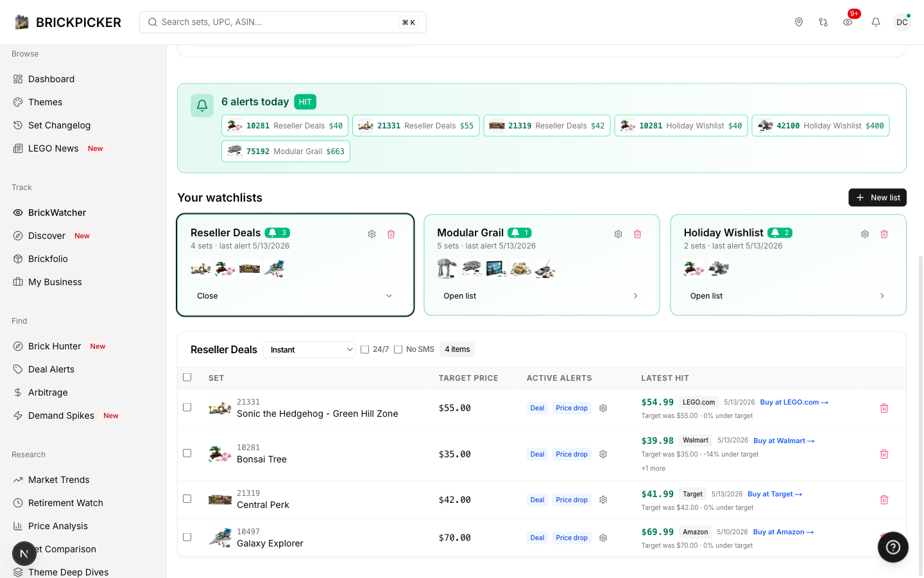Screen dimensions: 924x578
Task: Open the DC user avatar menu
Action: [x=902, y=22]
